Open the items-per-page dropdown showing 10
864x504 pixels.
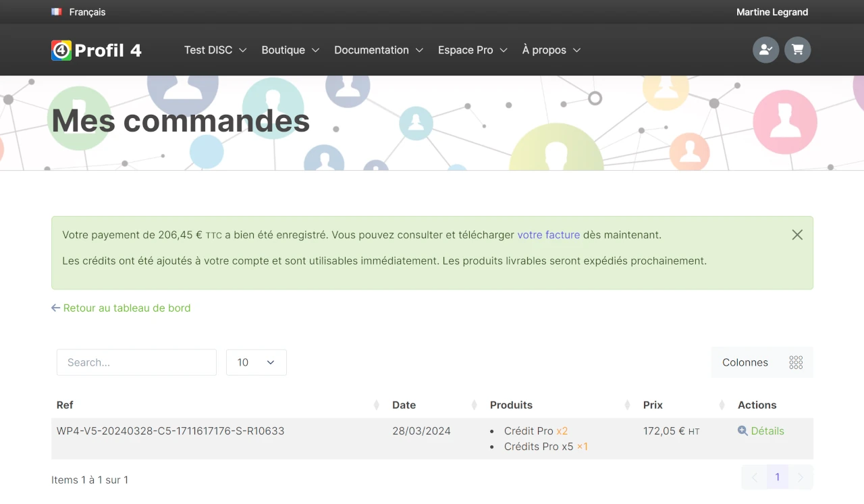pos(256,362)
